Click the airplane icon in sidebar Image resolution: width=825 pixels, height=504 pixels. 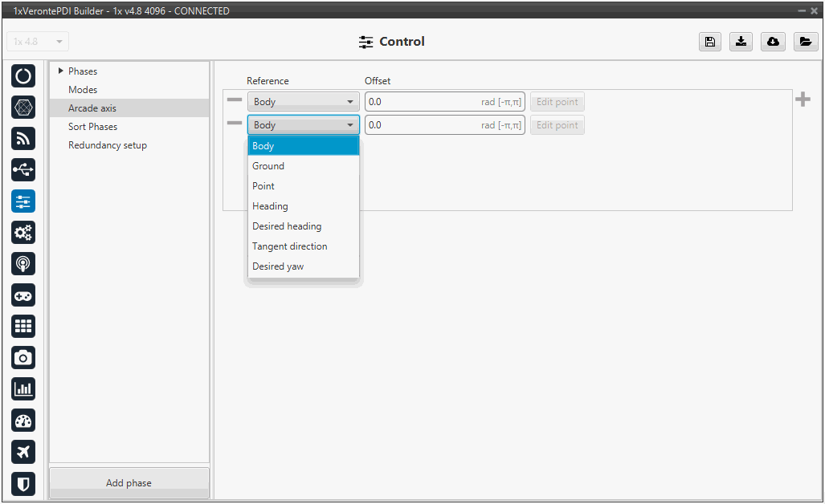click(23, 452)
